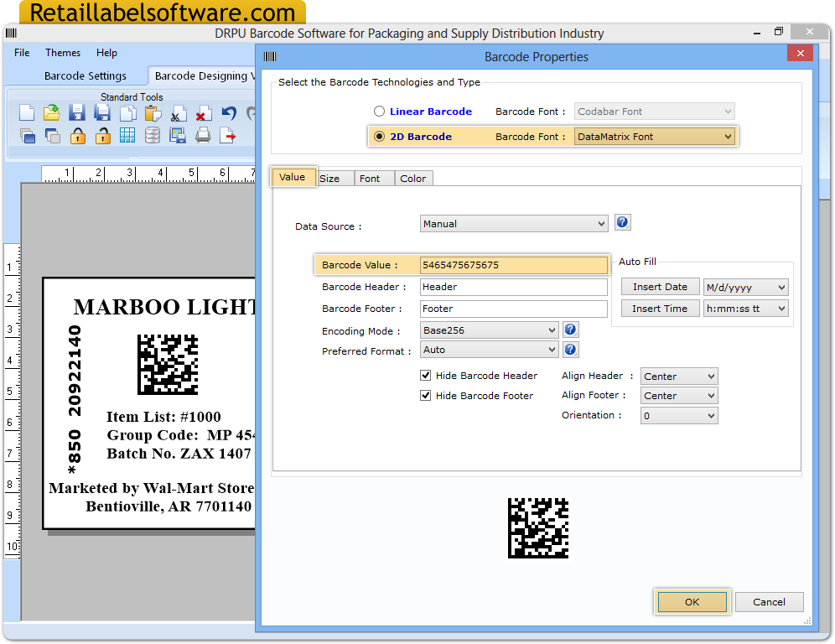The height and width of the screenshot is (644, 835).
Task: Switch to the Barcode Settings tab
Action: [x=86, y=75]
